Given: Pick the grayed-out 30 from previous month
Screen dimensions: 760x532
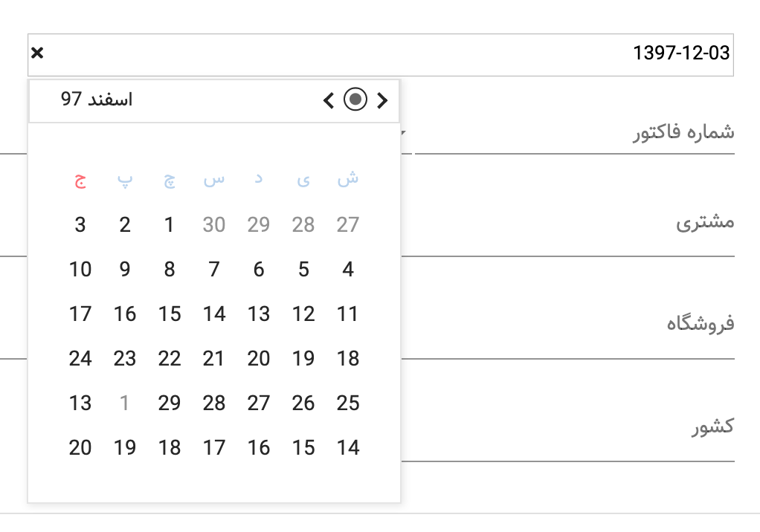Looking at the screenshot, I should [x=213, y=225].
